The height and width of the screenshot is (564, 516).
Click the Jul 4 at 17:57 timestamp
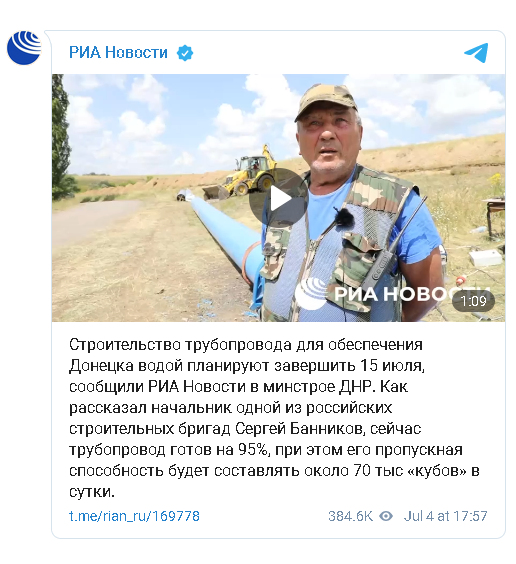[x=445, y=516]
